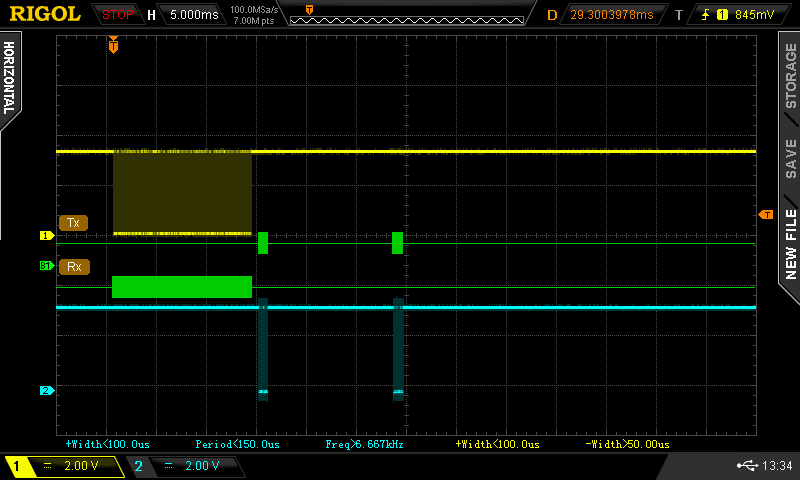Screen dimensions: 800x480
Task: Click the trigger source channel 1 badge
Action: point(722,15)
